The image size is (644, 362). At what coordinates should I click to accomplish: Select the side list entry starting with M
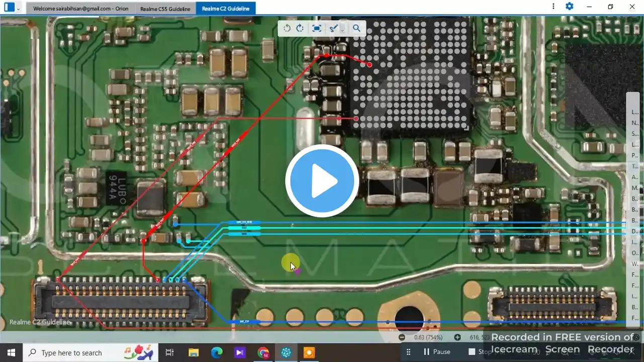click(x=634, y=188)
